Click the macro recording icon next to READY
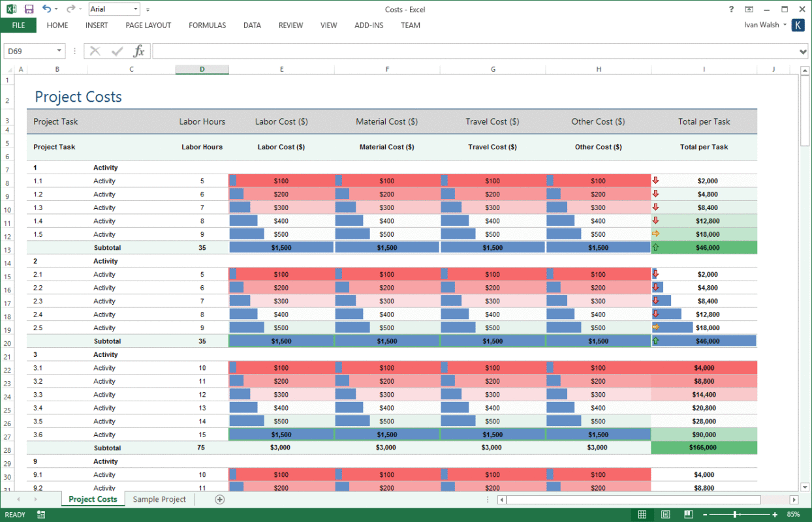Image resolution: width=812 pixels, height=522 pixels. click(40, 514)
